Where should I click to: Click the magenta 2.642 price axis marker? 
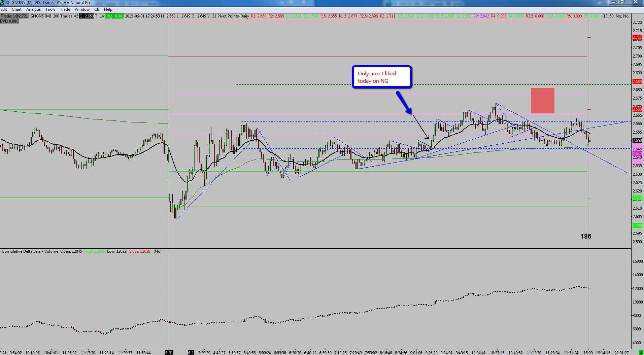pos(637,154)
